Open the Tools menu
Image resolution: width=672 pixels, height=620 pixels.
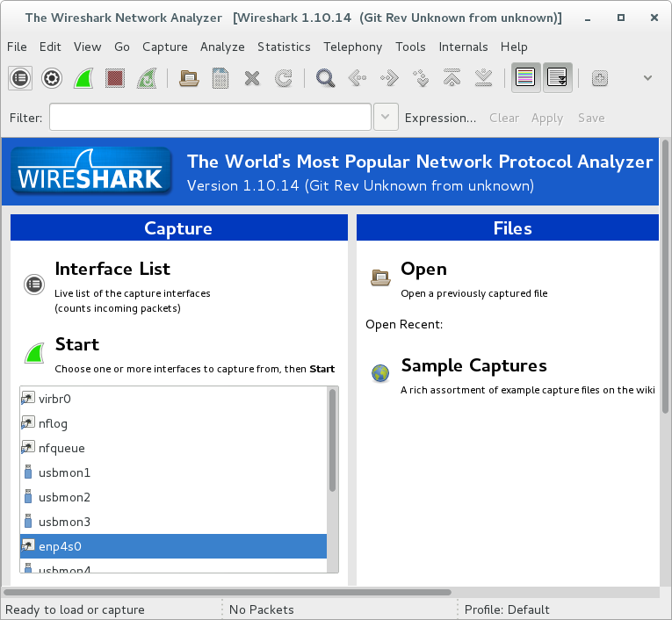point(410,47)
